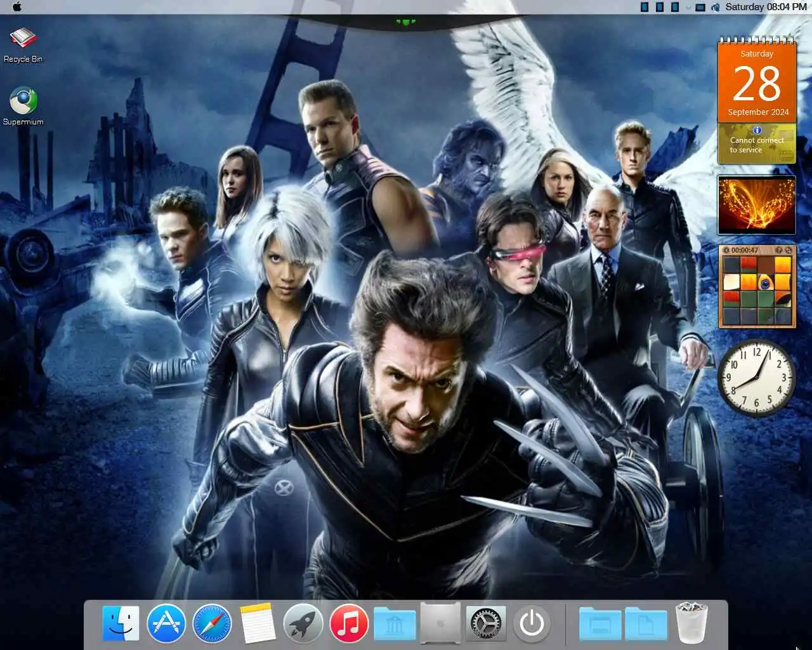This screenshot has height=650, width=812.
Task: Click the "Cannot connect to service" weather gadget
Action: pos(757,143)
